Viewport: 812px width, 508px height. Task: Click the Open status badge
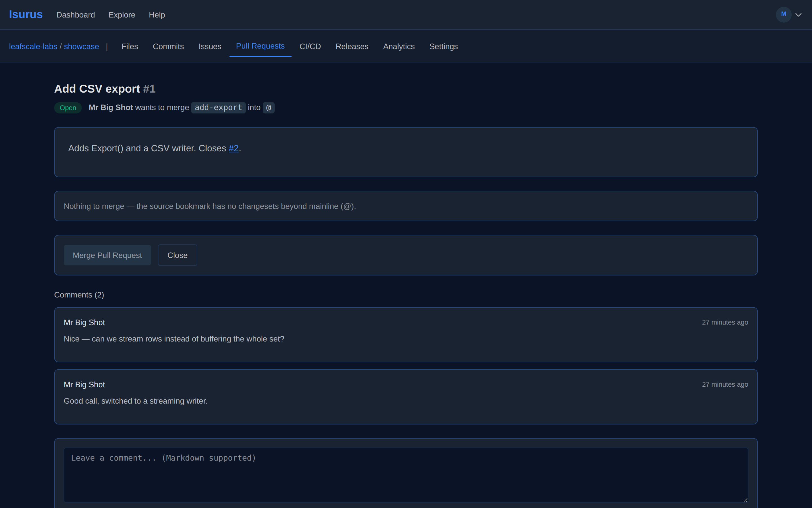coord(68,108)
